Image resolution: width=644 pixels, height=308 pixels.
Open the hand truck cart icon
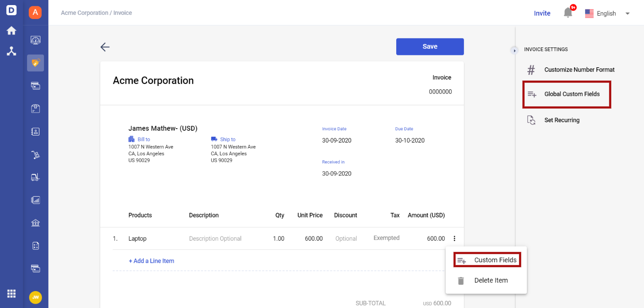point(36,155)
